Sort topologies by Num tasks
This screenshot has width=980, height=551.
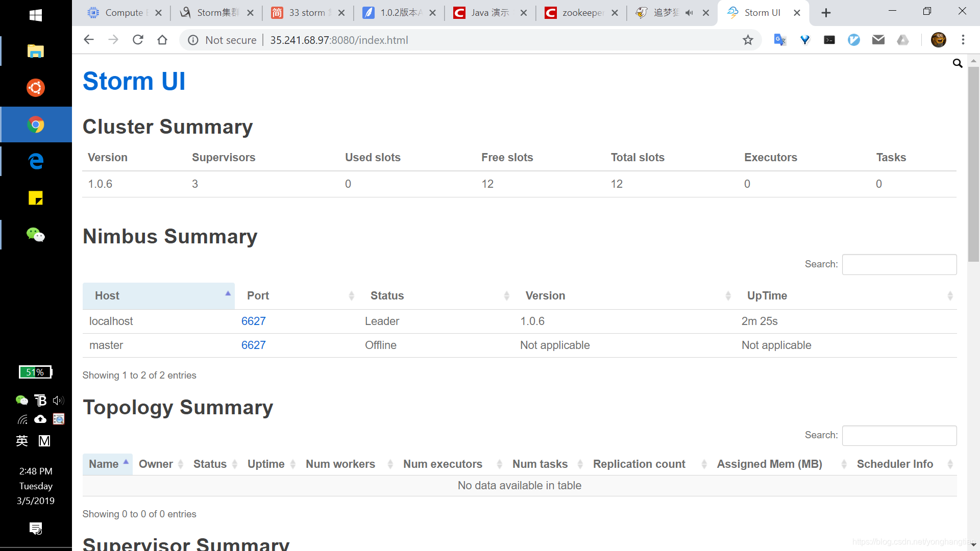click(547, 464)
